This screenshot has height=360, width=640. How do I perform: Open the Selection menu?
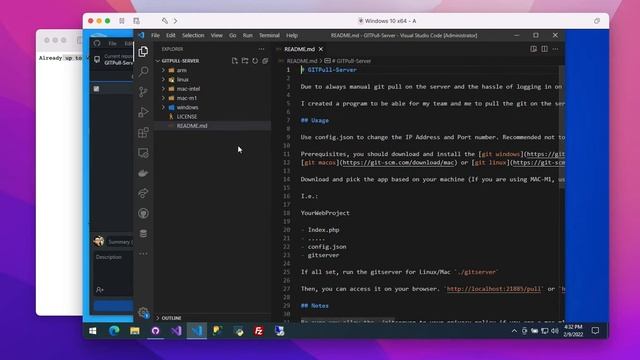[193, 36]
